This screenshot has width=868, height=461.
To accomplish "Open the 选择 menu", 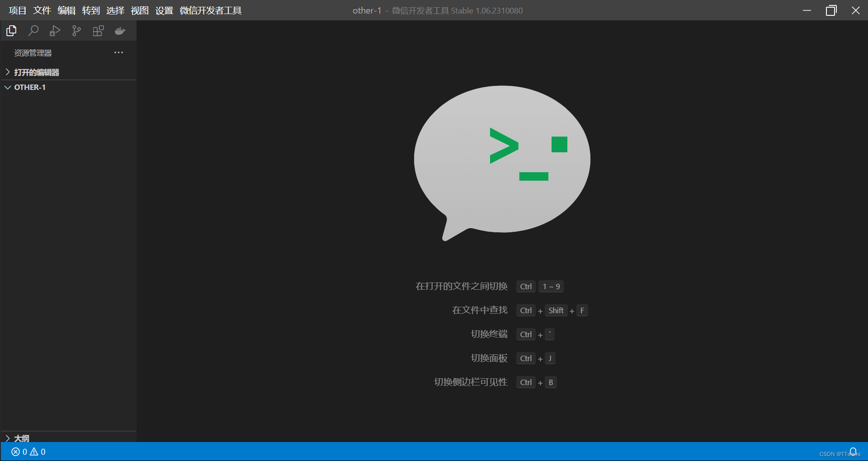I will [x=115, y=10].
